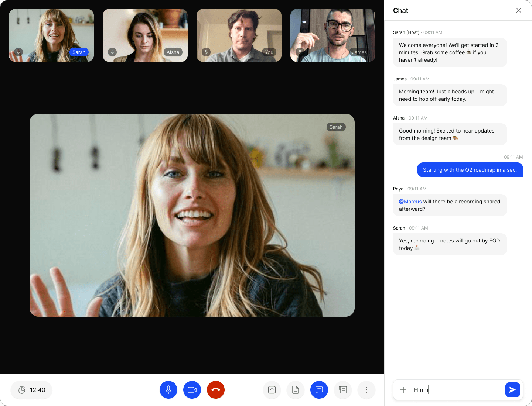Click the chat message input field
This screenshot has height=406, width=532.
pos(458,390)
